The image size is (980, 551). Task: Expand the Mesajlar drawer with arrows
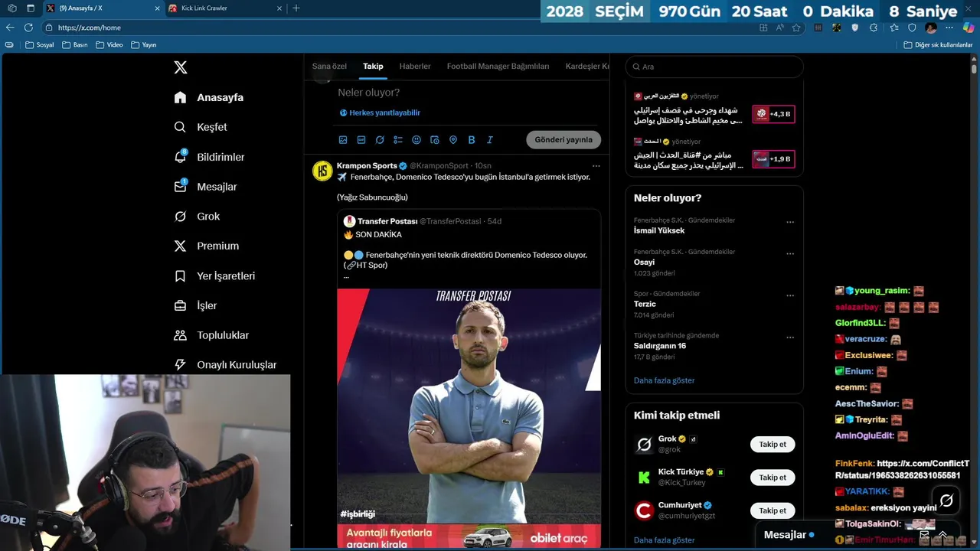tap(942, 535)
